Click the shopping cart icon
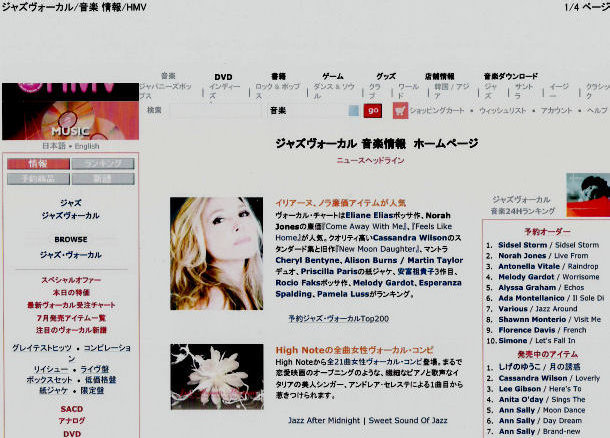This screenshot has width=610, height=438. pyautogui.click(x=400, y=110)
